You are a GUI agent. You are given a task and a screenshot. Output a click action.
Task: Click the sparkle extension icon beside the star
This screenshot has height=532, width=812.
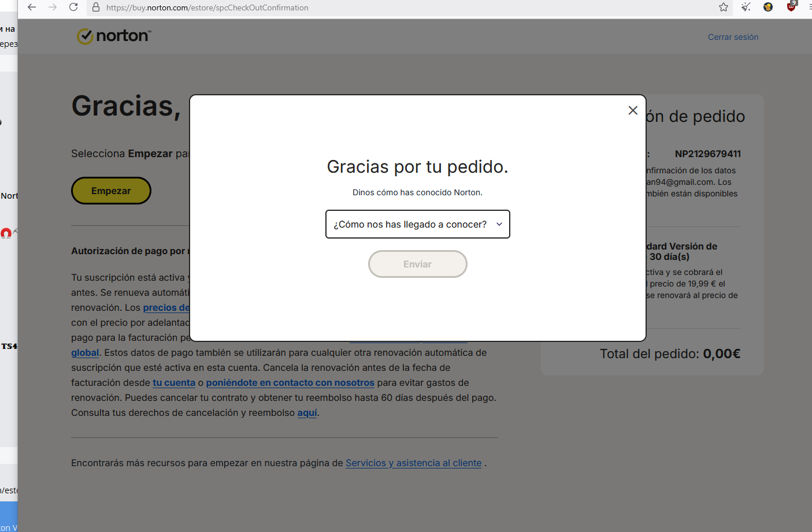click(746, 7)
